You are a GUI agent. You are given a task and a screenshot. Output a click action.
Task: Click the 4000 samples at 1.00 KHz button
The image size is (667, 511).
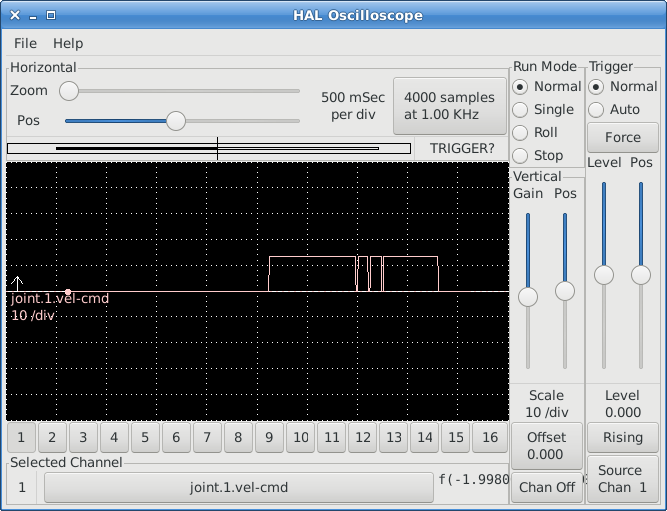coord(450,106)
